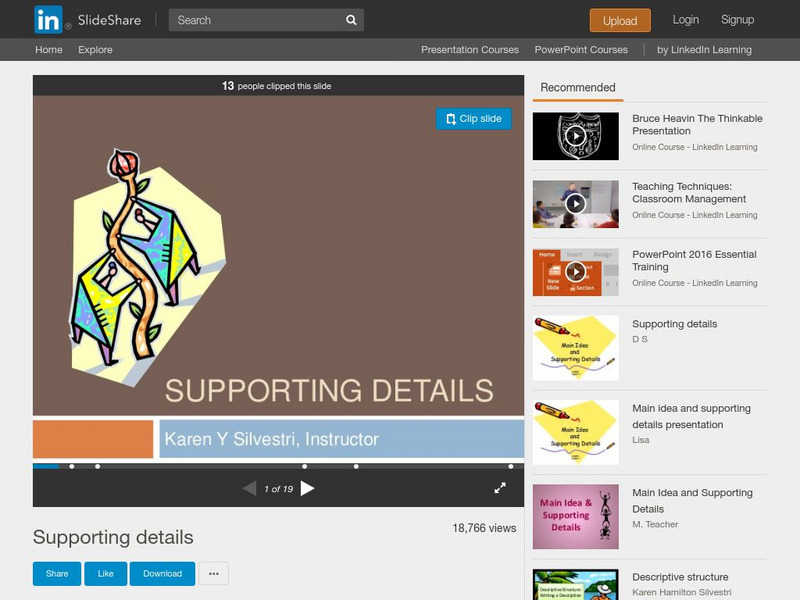Image resolution: width=800 pixels, height=600 pixels.
Task: Open Explore in navigation bar
Action: (x=95, y=49)
